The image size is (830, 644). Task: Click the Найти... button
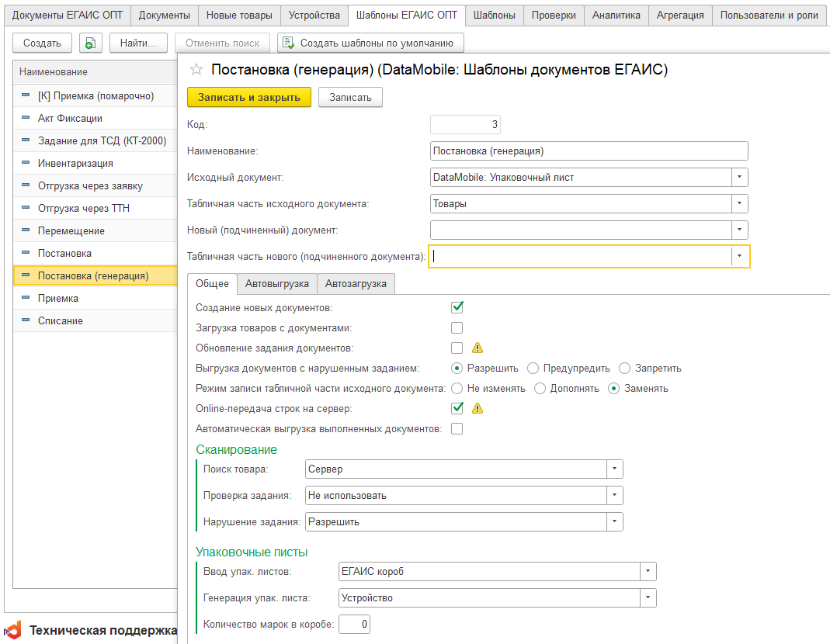pyautogui.click(x=138, y=43)
